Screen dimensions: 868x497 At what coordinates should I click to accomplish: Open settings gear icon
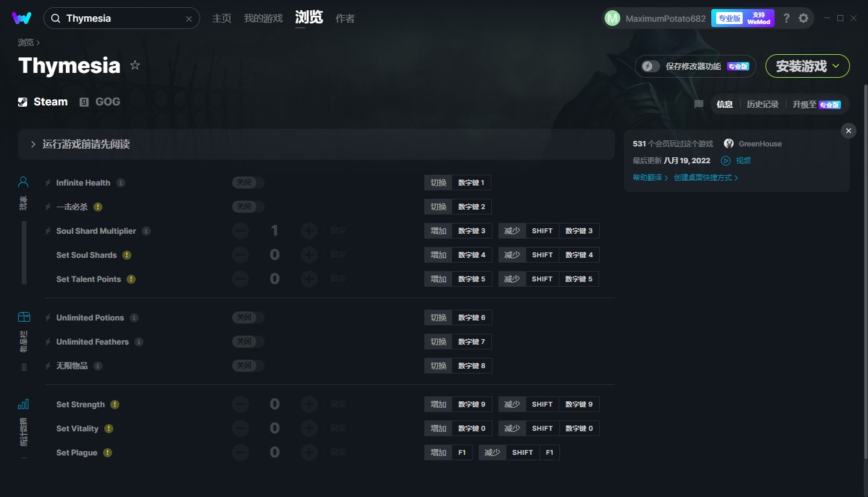pos(804,19)
